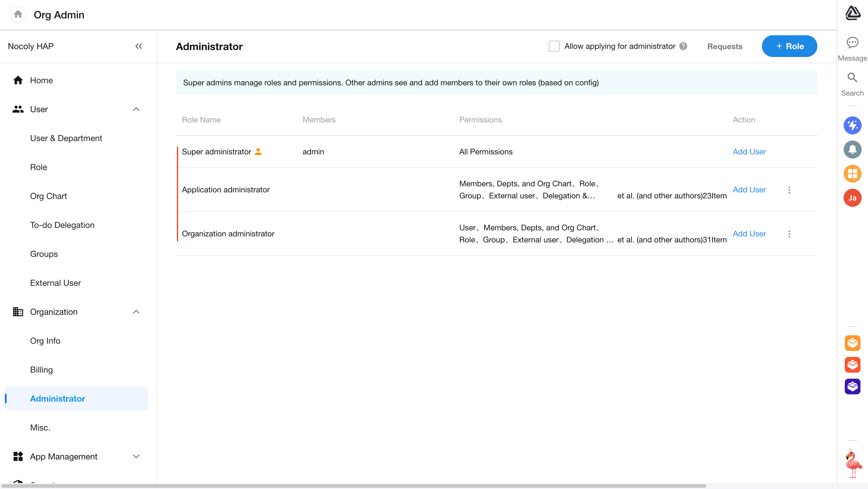Click the orange app grid icon
The width and height of the screenshot is (868, 489).
point(852,174)
